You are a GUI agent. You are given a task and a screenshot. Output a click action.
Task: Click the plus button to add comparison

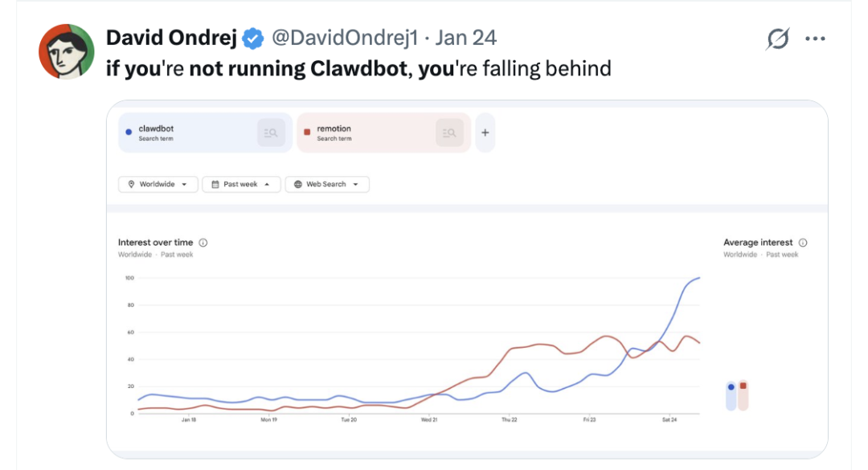click(x=485, y=133)
